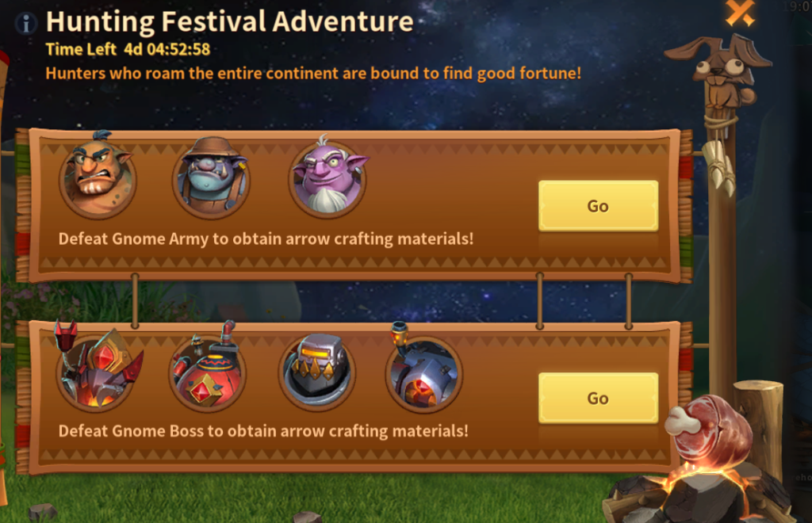
Task: Close the Hunting Festival Adventure window
Action: 740,13
